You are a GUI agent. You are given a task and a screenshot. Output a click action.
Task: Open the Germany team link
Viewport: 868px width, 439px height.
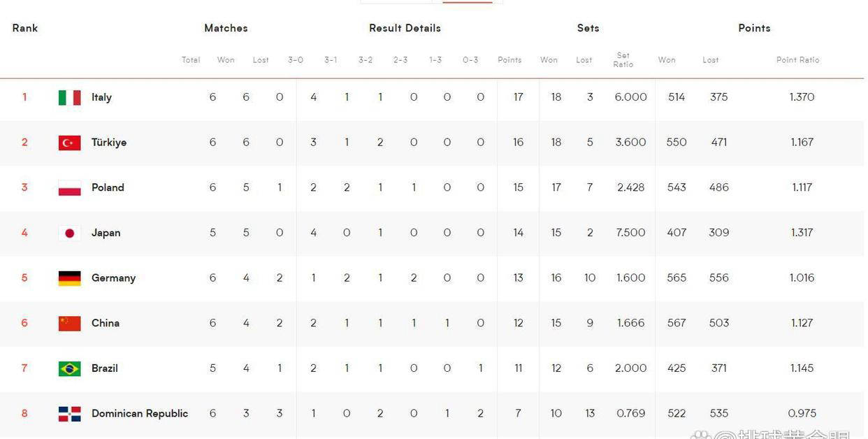113,278
